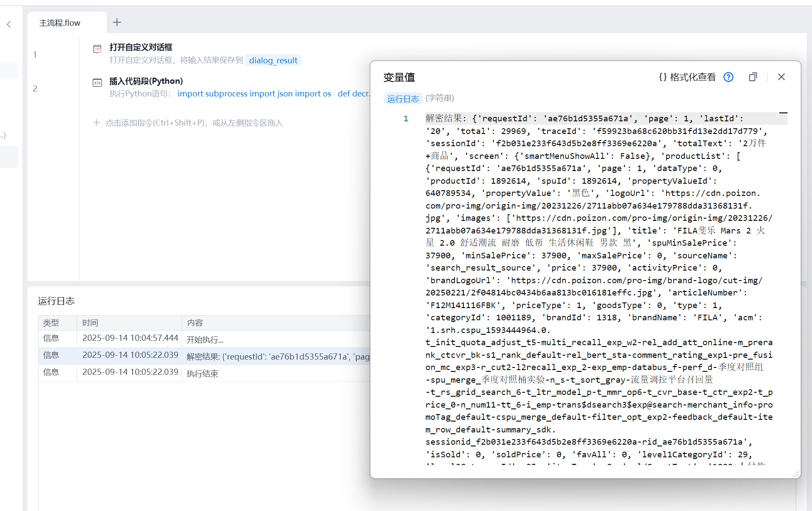
Task: Click the 时间 column header
Action: click(90, 323)
